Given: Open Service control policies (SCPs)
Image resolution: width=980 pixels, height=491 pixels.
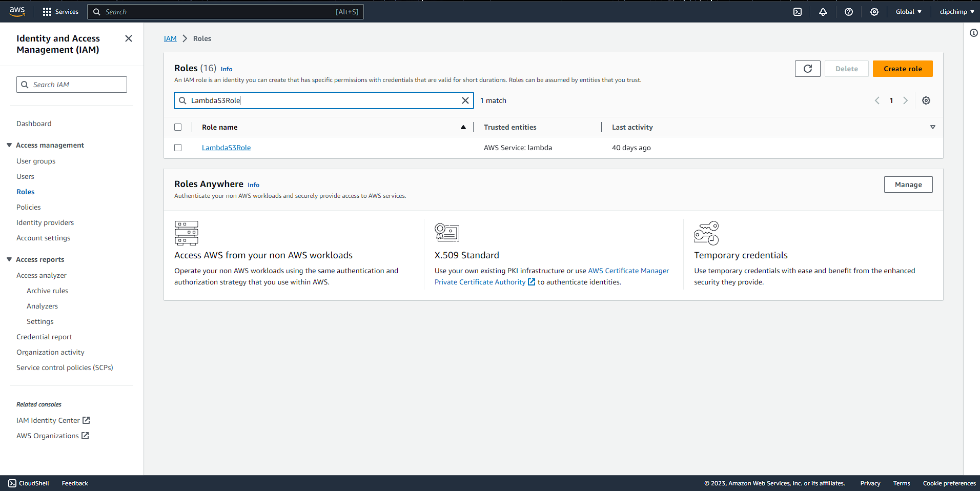Looking at the screenshot, I should tap(65, 367).
